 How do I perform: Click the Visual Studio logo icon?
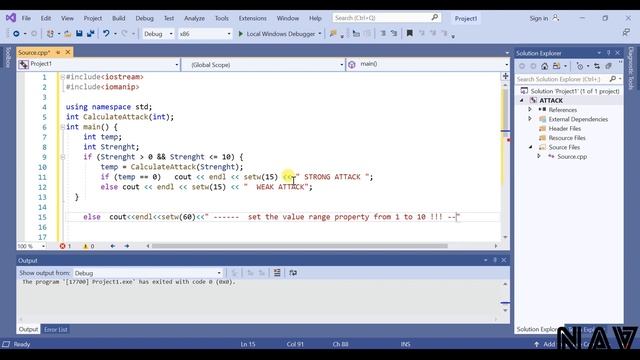point(11,18)
